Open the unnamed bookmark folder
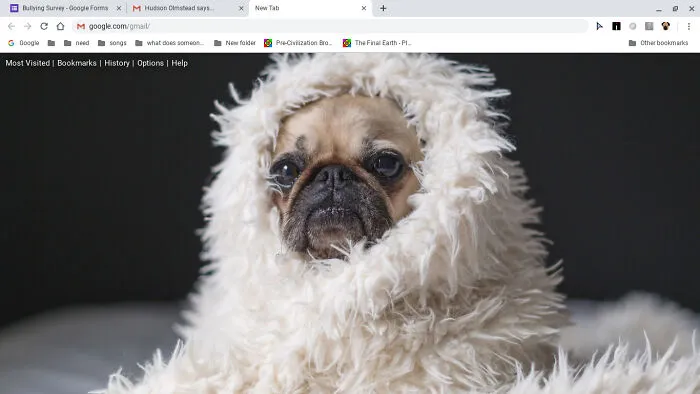The image size is (700, 394). [51, 43]
